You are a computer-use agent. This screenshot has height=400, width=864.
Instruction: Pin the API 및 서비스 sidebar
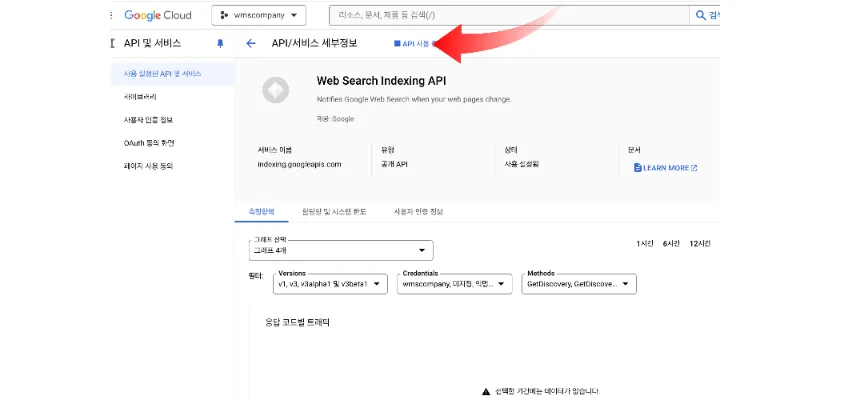[x=220, y=44]
